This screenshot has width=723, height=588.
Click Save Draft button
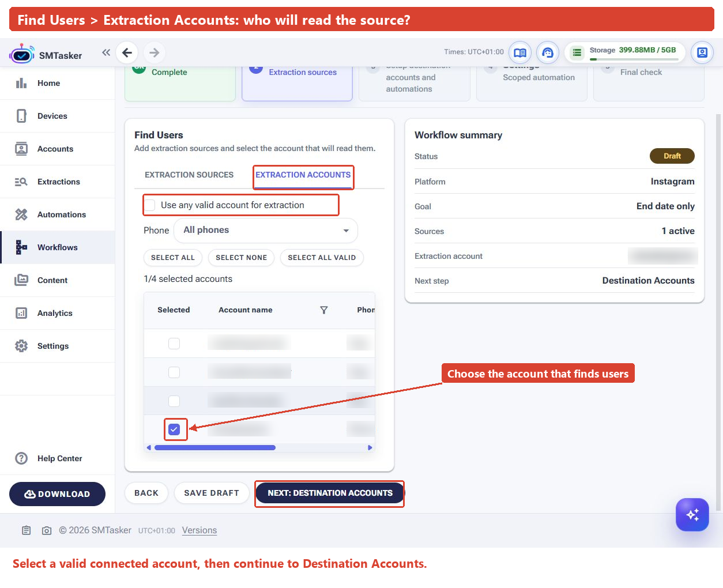(x=212, y=493)
